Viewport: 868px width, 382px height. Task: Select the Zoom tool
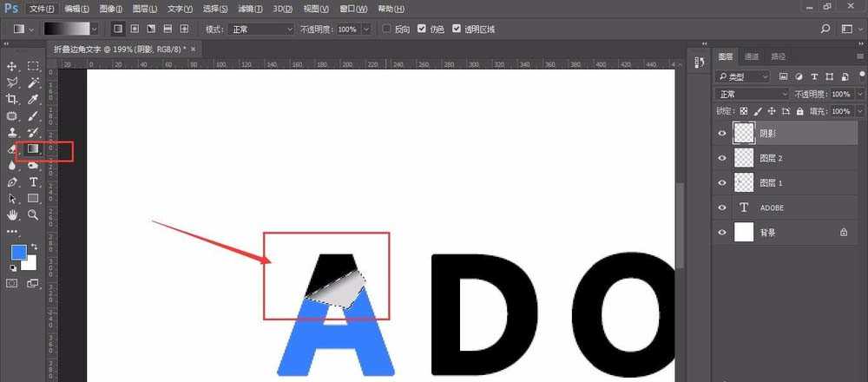33,214
